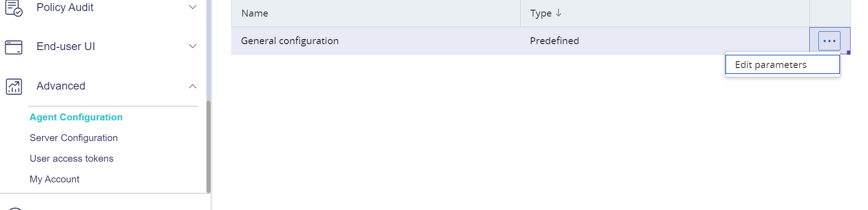Screen dimensions: 868x210
Task: Open the three-dots row actions button
Action: 829,41
